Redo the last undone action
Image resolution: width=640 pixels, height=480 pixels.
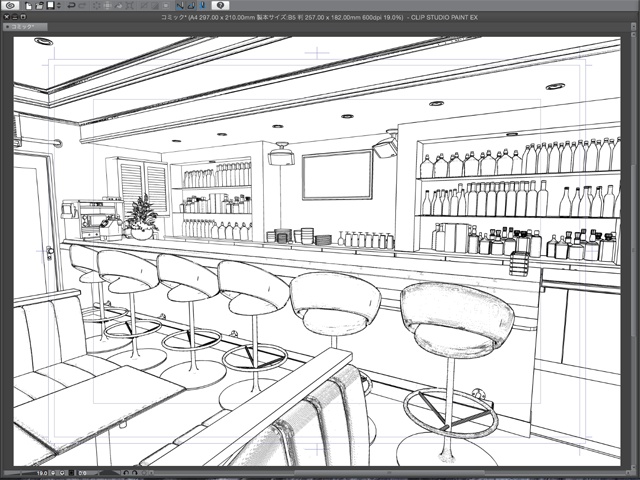[x=82, y=6]
